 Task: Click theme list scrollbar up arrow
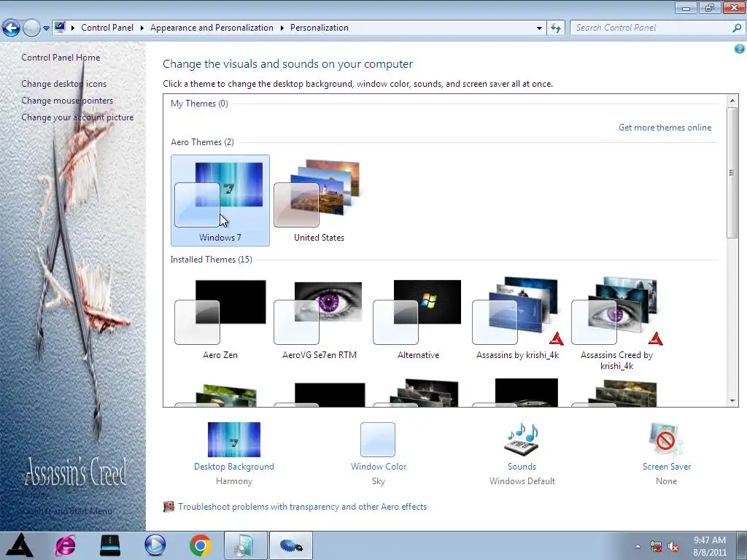pos(732,101)
